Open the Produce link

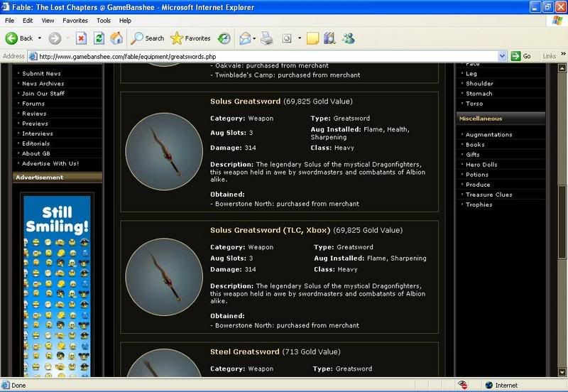click(478, 185)
